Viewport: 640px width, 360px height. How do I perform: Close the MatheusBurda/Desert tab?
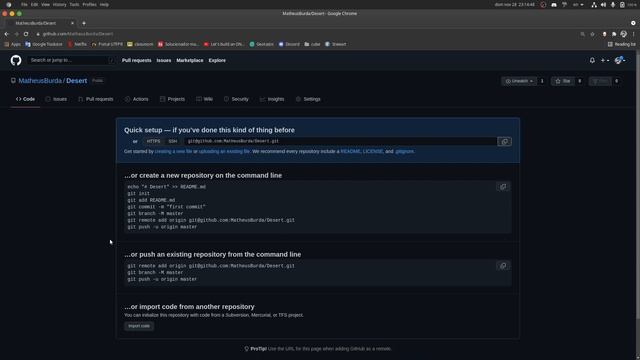[x=72, y=23]
